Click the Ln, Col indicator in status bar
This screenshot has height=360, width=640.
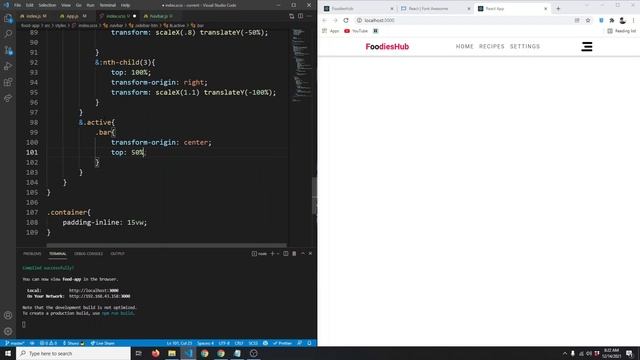tap(179, 343)
